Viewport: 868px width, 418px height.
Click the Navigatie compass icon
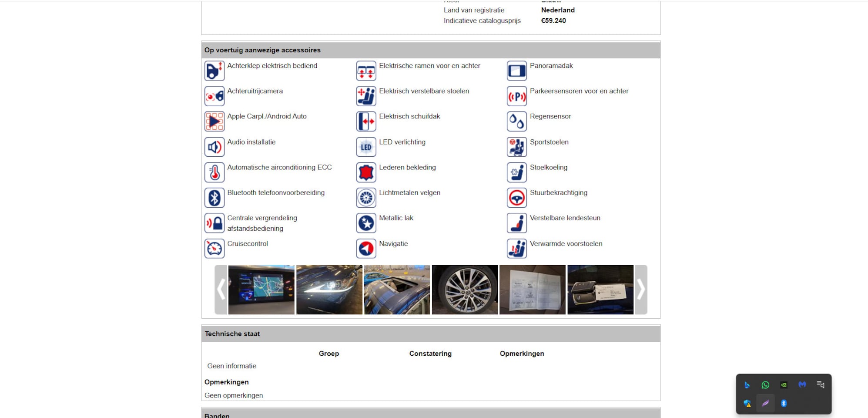coord(366,249)
